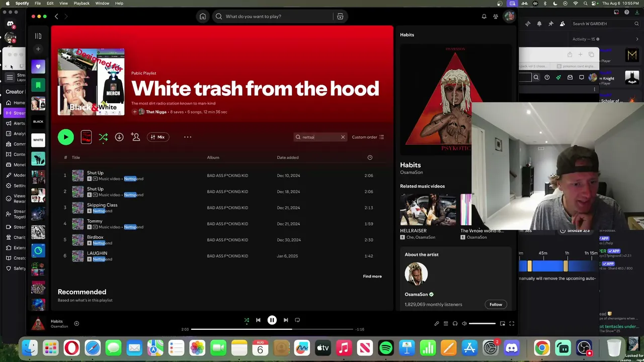Viewport: 644px width, 362px height.
Task: Collapse Your Library sidebar icon
Action: tap(38, 36)
